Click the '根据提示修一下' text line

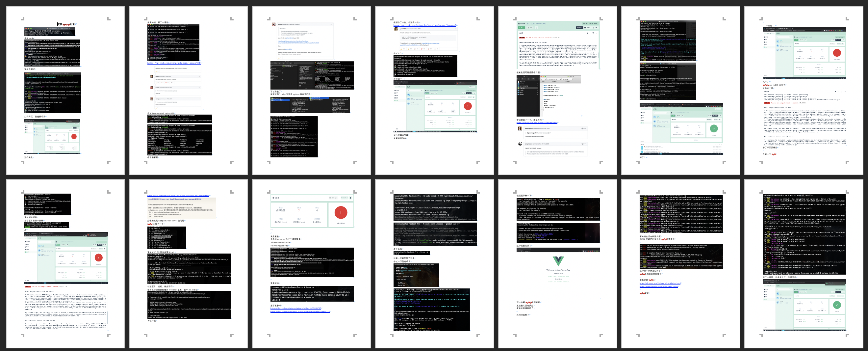524,196
